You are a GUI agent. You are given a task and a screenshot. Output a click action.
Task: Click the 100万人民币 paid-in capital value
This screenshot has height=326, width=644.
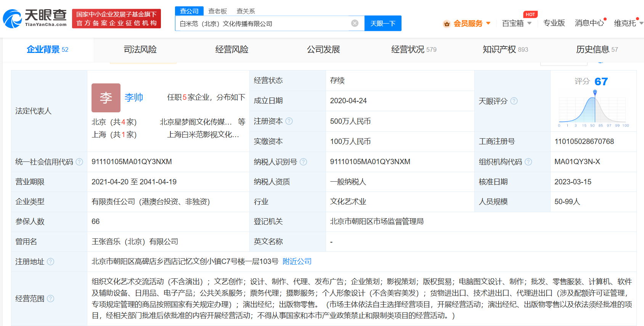tap(350, 142)
